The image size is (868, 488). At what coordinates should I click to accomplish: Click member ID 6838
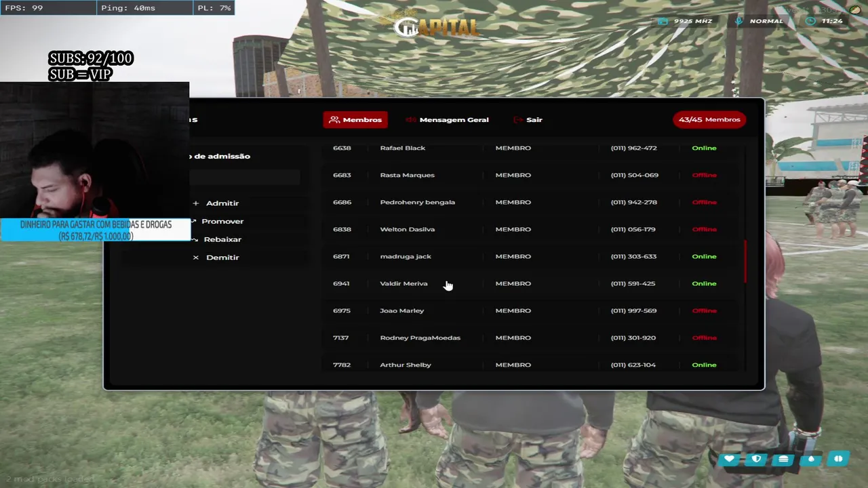(342, 229)
